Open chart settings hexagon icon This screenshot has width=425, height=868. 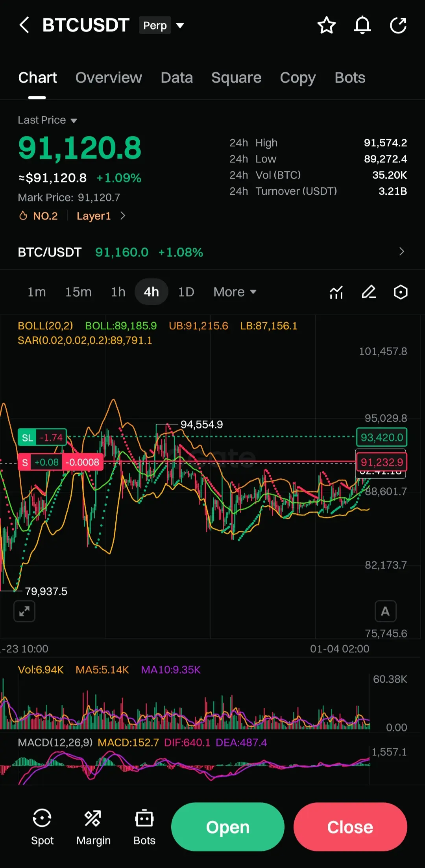click(x=401, y=292)
